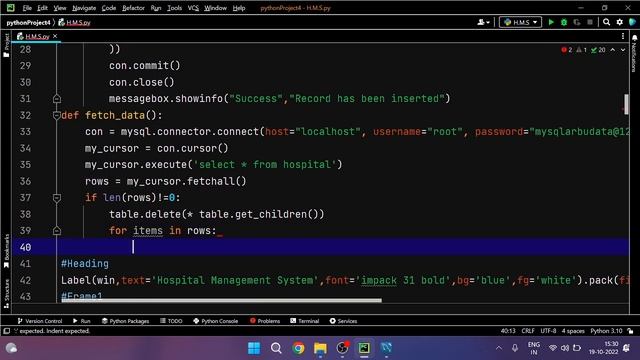Open Version Control tool window

click(40, 321)
